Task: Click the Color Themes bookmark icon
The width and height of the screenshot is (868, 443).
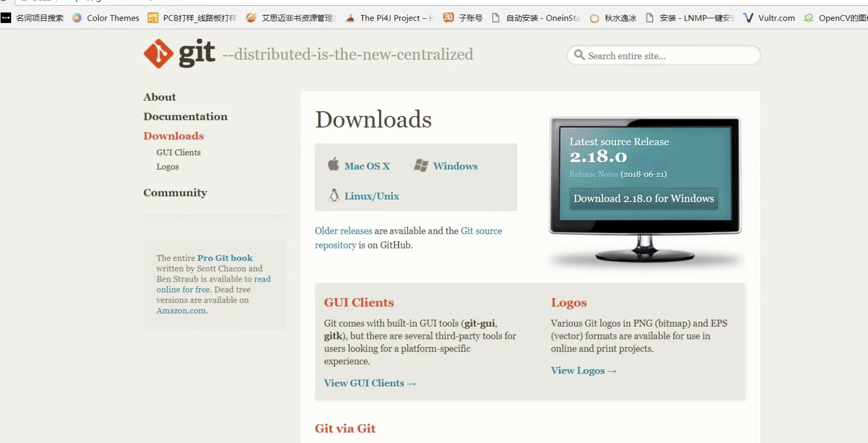Action: [x=77, y=18]
